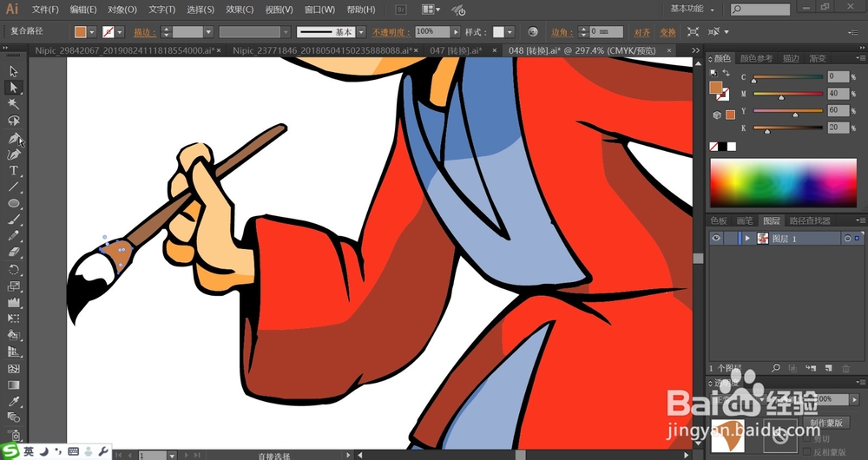Click the 描边 link in control bar
This screenshot has width=868, height=460.
coord(145,32)
